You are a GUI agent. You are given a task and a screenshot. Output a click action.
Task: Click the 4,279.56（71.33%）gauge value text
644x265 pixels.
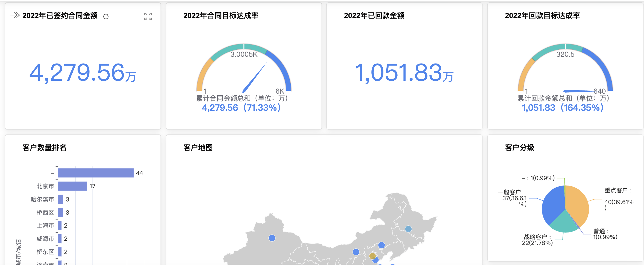pos(241,108)
